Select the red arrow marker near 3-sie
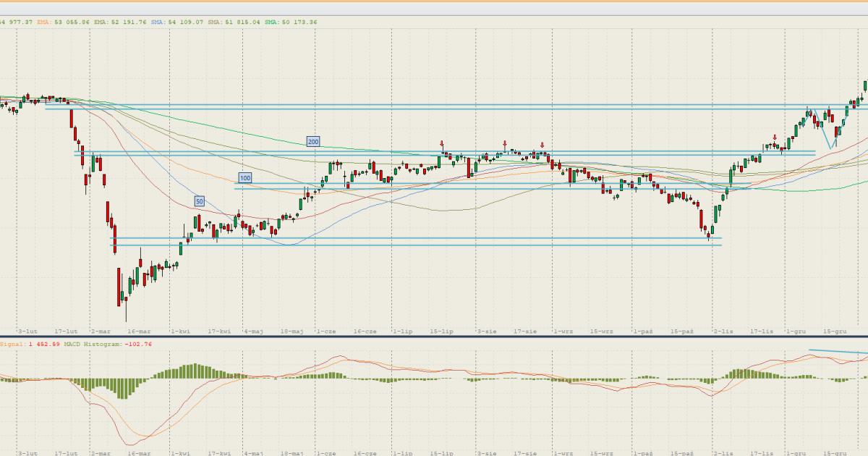The image size is (868, 456). [505, 144]
